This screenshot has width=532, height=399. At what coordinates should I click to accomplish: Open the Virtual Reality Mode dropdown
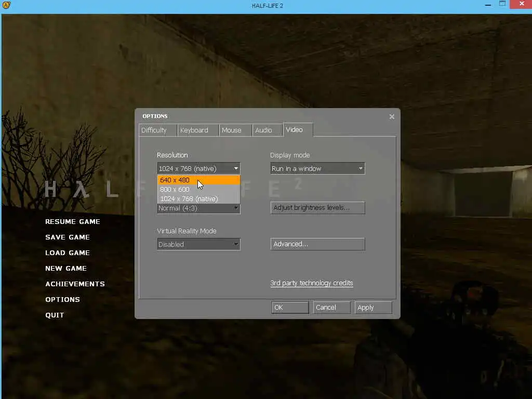(x=198, y=244)
